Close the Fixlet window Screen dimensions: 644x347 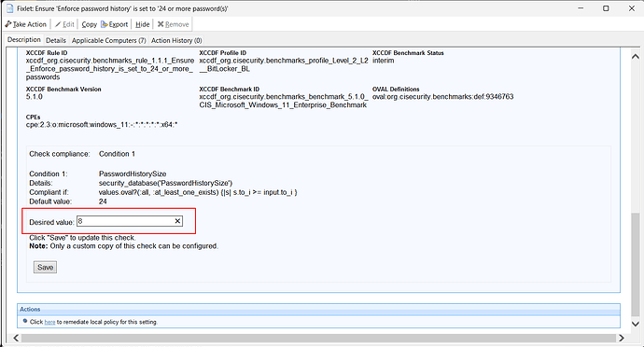pyautogui.click(x=632, y=8)
